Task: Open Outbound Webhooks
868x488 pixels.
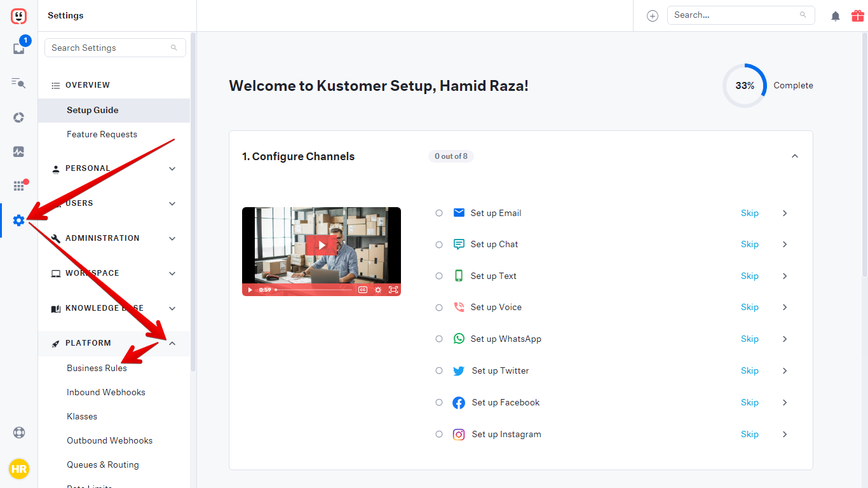Action: click(110, 440)
